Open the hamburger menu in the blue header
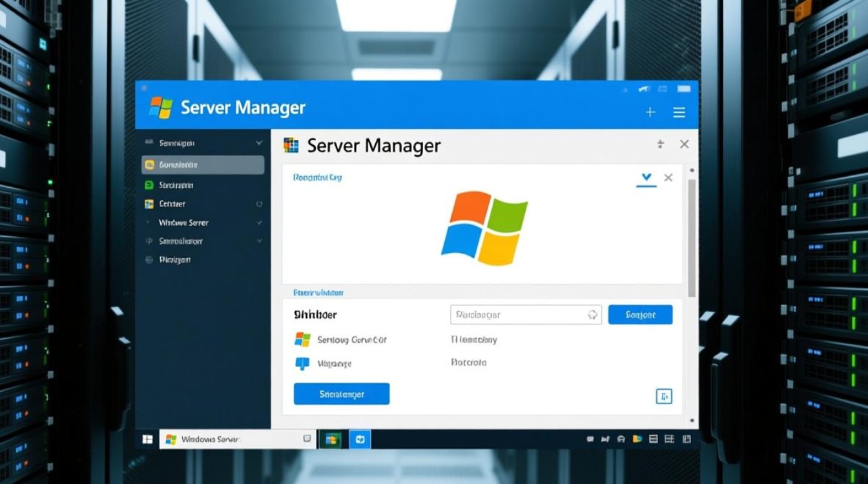The image size is (868, 484). click(679, 112)
